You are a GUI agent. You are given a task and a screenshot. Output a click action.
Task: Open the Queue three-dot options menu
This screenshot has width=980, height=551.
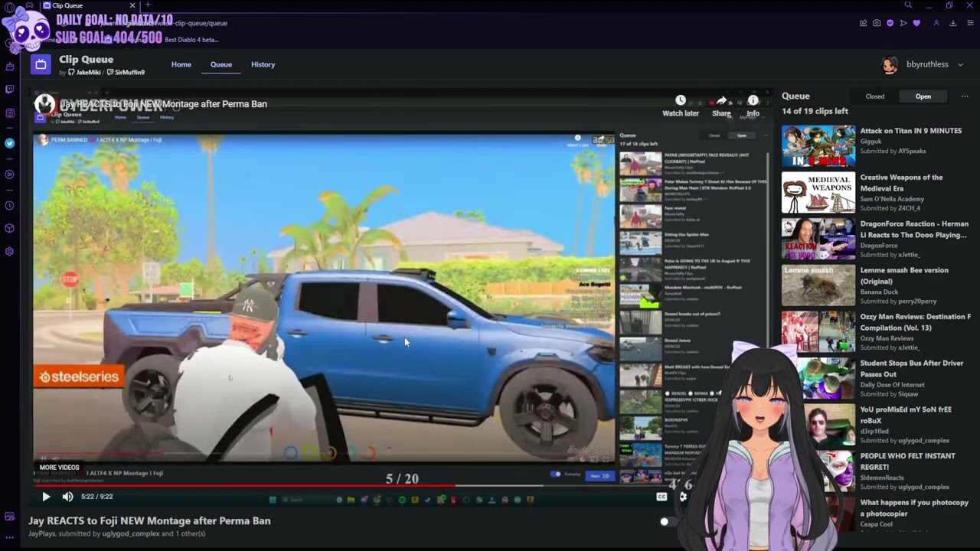pyautogui.click(x=965, y=96)
